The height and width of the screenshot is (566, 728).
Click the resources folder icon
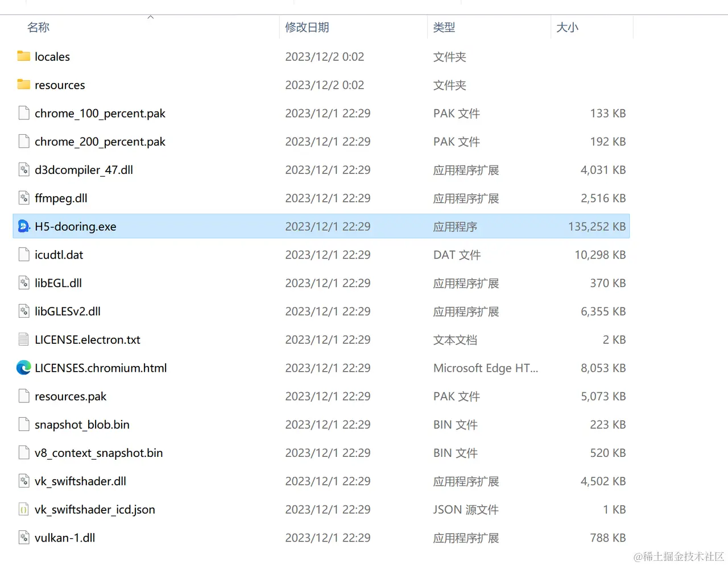(23, 85)
